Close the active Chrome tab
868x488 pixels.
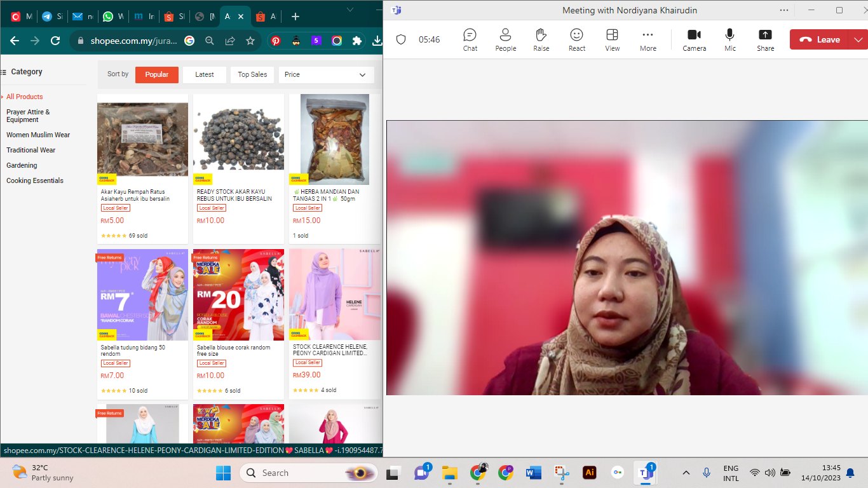pyautogui.click(x=242, y=17)
